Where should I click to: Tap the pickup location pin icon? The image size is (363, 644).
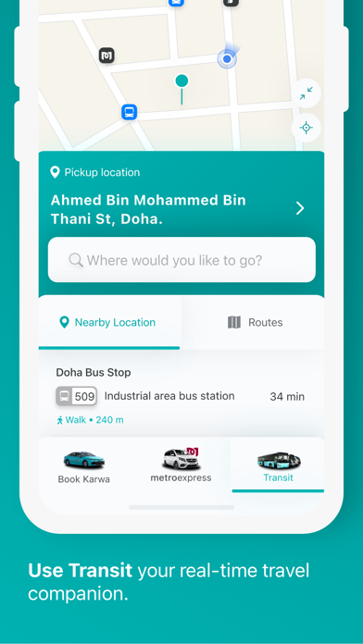pos(55,172)
